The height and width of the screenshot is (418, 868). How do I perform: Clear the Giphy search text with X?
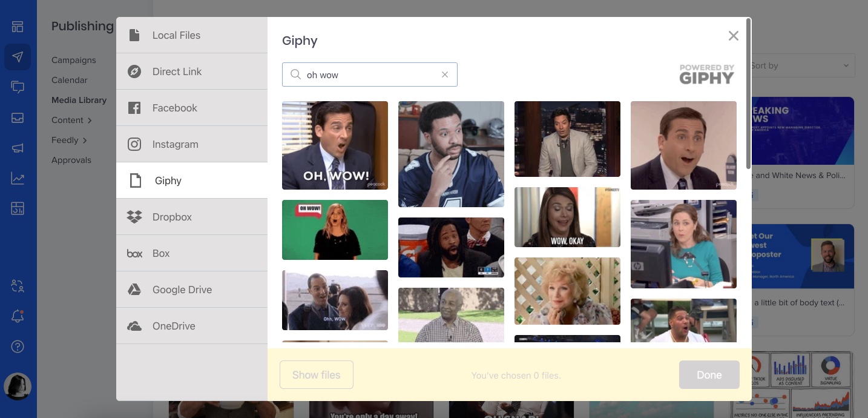click(445, 75)
